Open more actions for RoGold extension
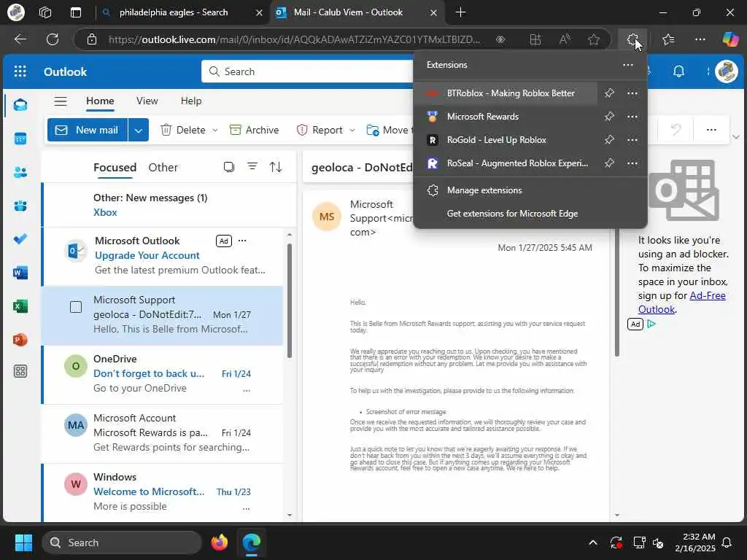 click(x=632, y=140)
